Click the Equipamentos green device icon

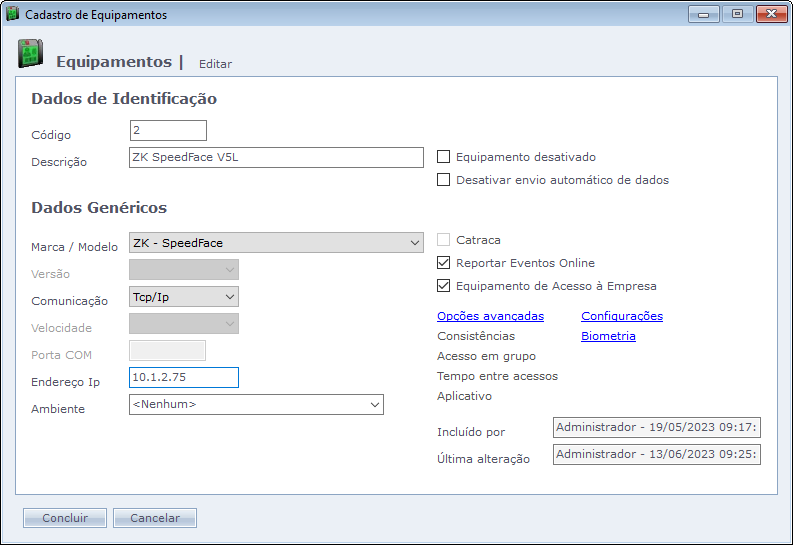pos(30,55)
